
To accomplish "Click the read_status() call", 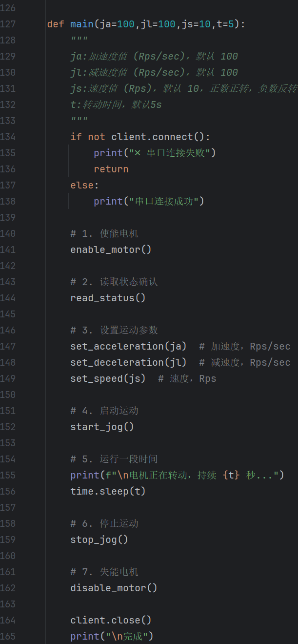I will [x=108, y=298].
